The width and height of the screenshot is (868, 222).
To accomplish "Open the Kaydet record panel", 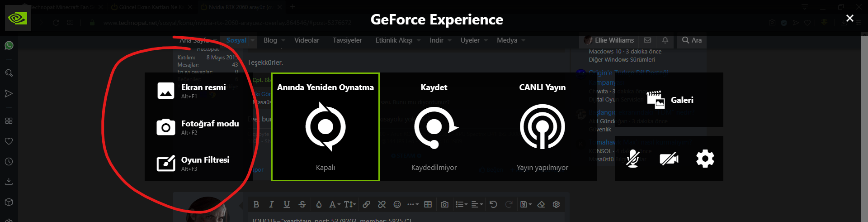I will 434,127.
